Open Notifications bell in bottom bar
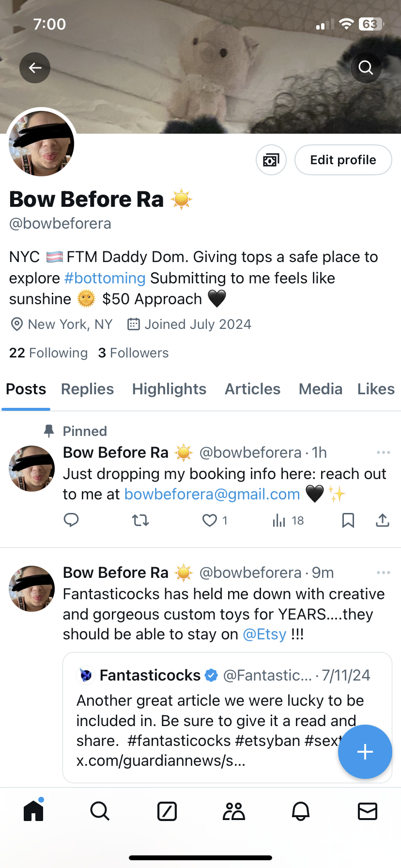 click(x=301, y=811)
